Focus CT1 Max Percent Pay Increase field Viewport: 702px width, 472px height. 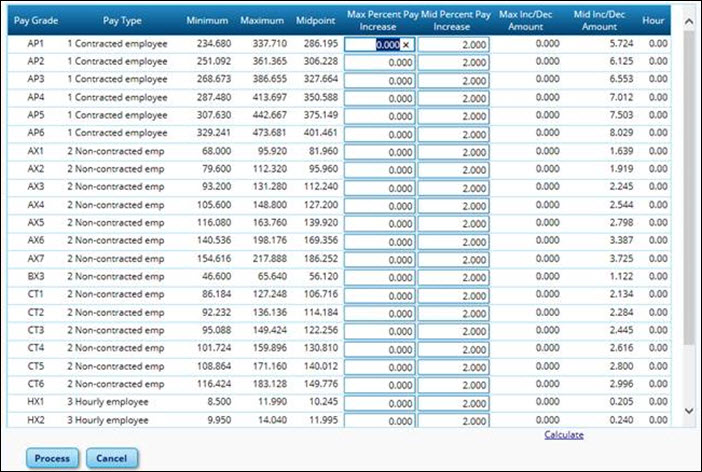[380, 296]
